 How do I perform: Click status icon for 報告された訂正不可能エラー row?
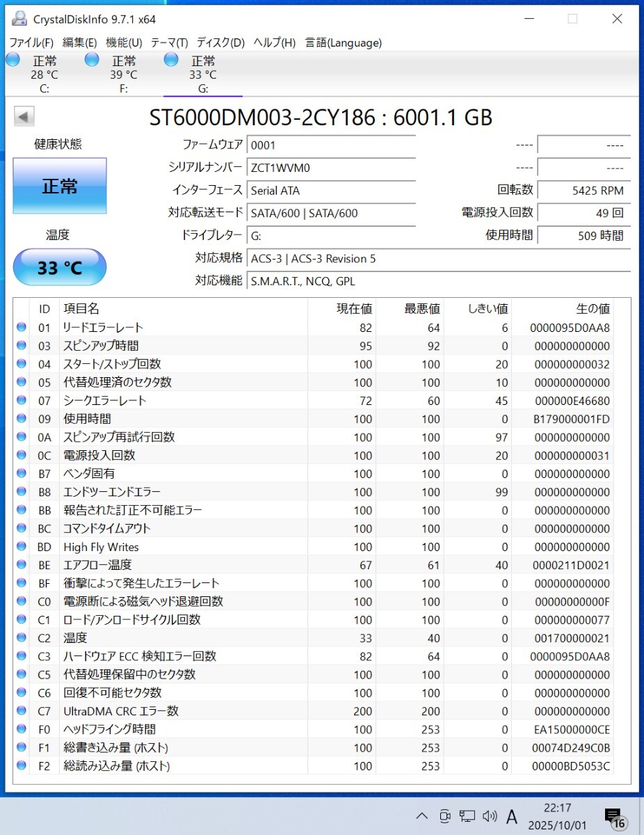pyautogui.click(x=22, y=510)
